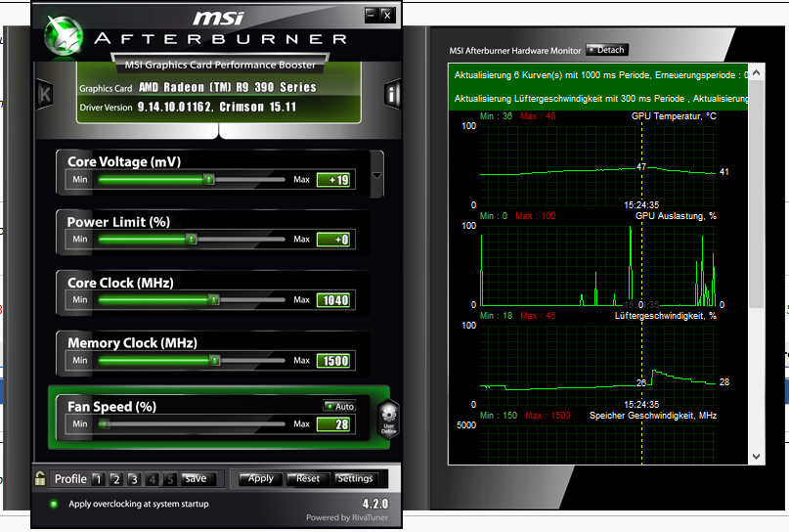Click the Fan Speed value field 28
Image resolution: width=789 pixels, height=532 pixels.
[333, 424]
